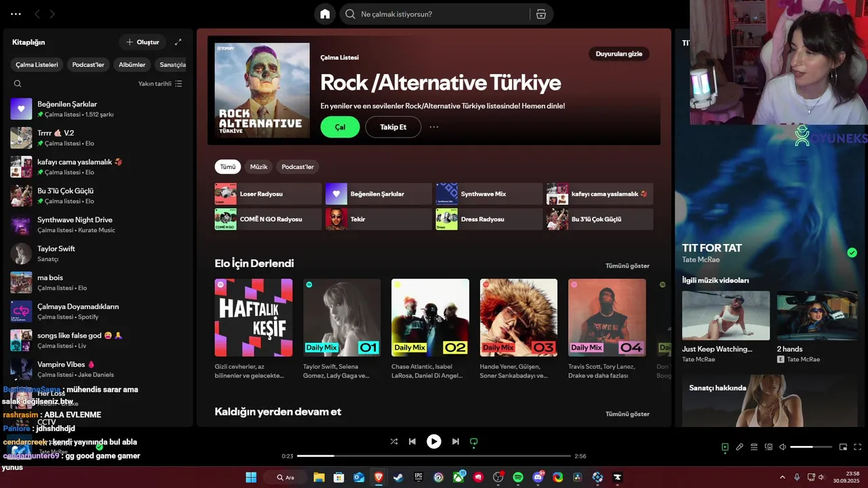
Task: Open Taylor Swift artist in library
Action: pos(98,253)
